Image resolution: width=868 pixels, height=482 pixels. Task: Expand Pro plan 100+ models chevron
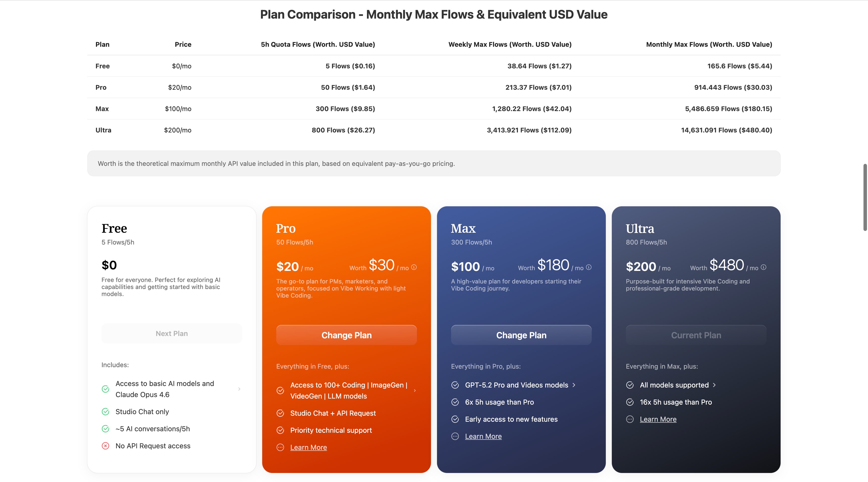[415, 390]
